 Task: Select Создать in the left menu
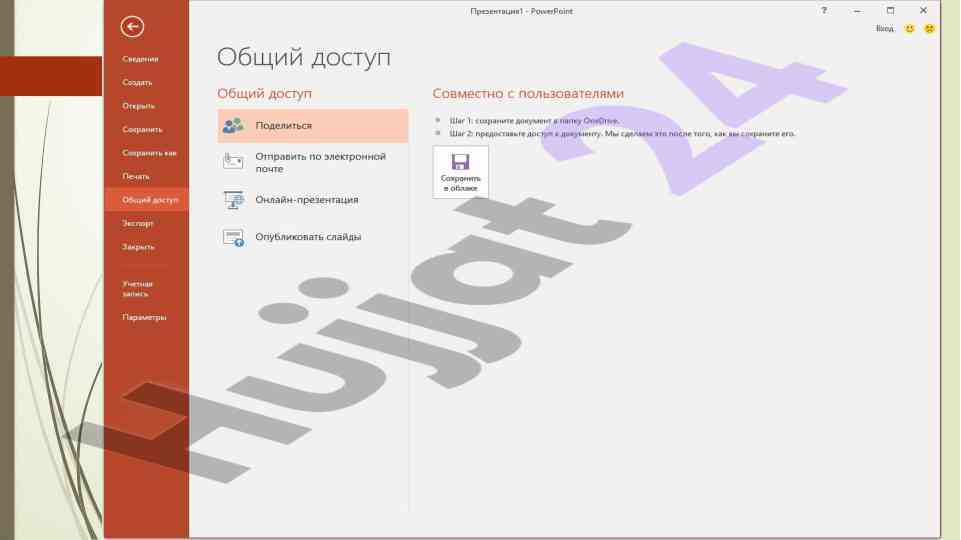pos(137,82)
